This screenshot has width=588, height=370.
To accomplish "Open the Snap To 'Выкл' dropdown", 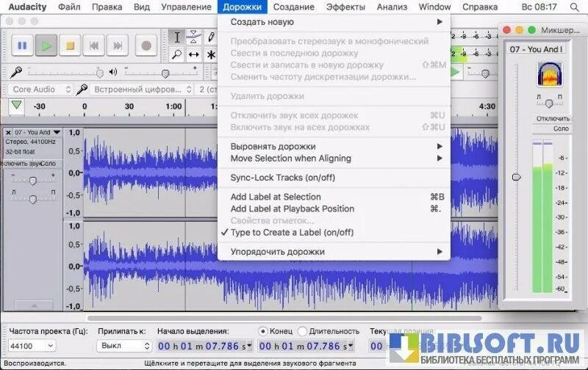I will pyautogui.click(x=124, y=346).
